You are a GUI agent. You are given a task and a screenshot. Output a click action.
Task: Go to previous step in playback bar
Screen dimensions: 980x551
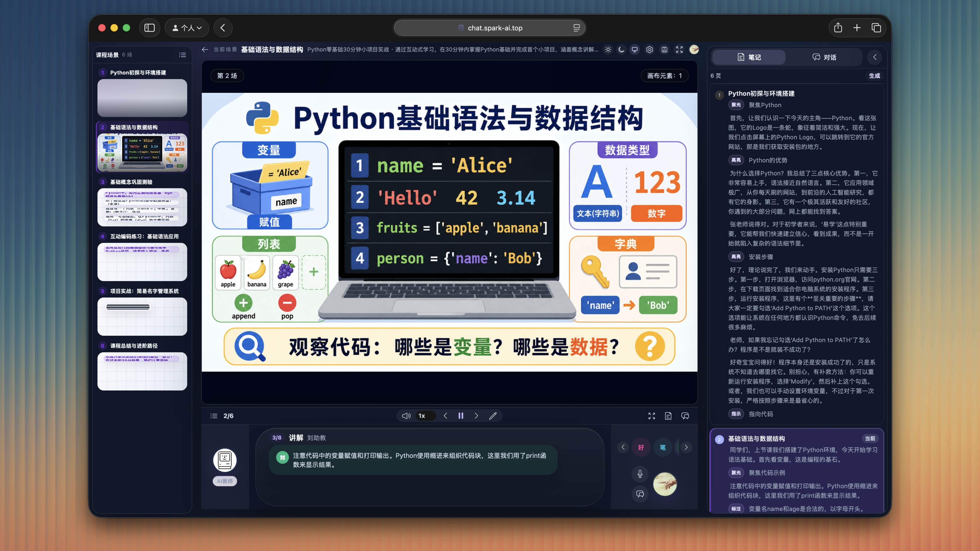pos(445,416)
